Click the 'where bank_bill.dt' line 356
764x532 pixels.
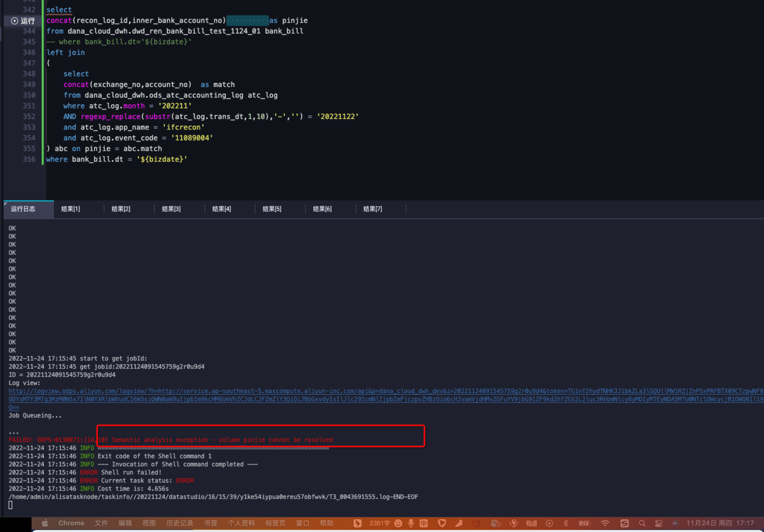coord(117,159)
